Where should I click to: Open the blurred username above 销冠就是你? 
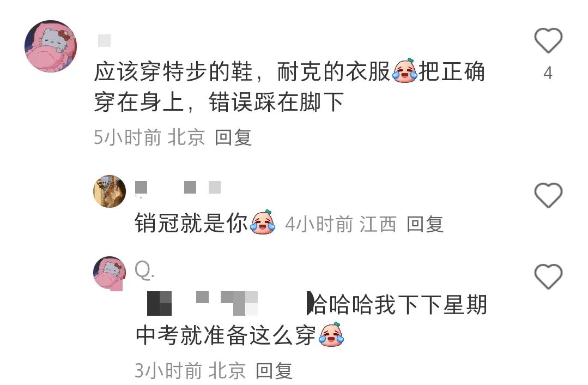pyautogui.click(x=178, y=187)
